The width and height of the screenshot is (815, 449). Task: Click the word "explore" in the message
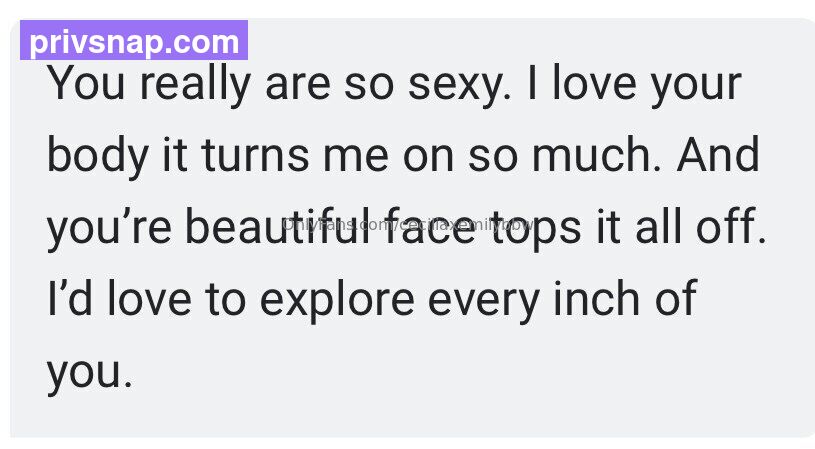click(x=337, y=300)
